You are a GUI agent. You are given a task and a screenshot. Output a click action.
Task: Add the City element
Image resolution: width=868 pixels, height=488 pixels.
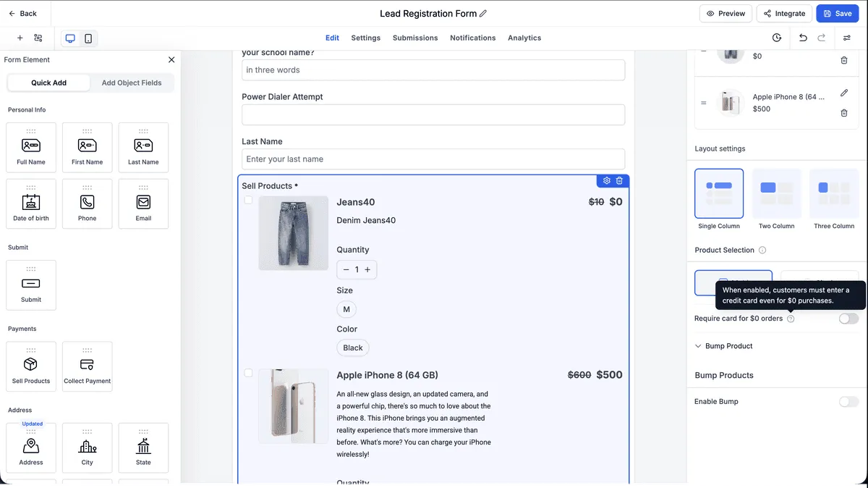(x=88, y=448)
